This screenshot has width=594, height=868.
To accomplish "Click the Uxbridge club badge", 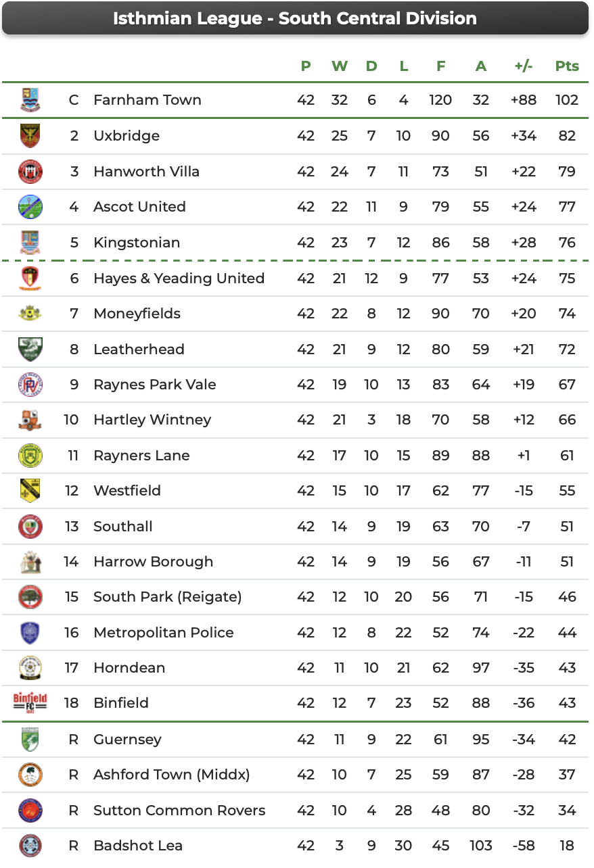I will click(x=30, y=136).
